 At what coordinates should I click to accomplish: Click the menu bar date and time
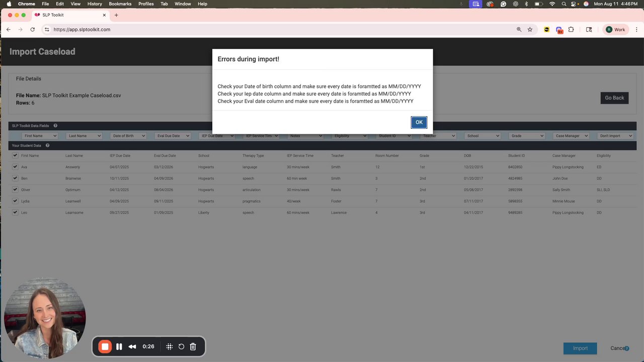click(615, 4)
